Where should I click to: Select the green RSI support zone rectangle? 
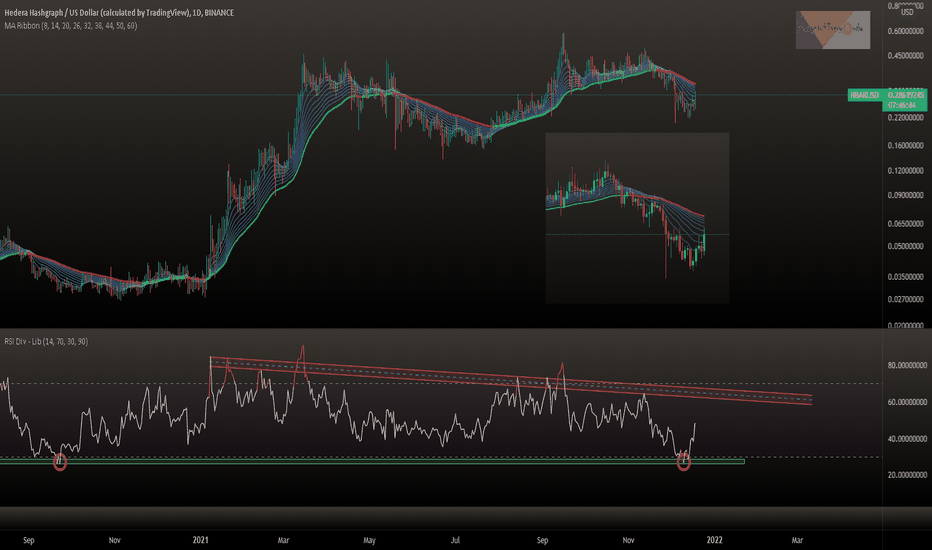click(x=372, y=461)
